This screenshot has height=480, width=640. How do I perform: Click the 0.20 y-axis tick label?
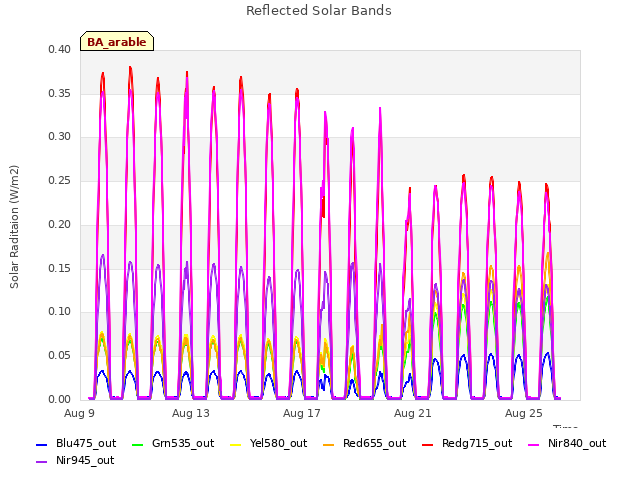(x=60, y=224)
